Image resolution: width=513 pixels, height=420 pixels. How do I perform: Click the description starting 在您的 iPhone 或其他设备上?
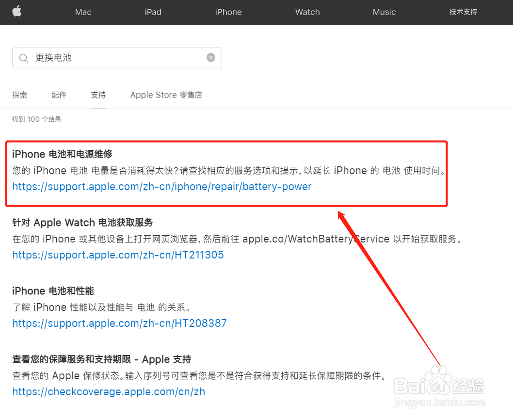tap(237, 239)
